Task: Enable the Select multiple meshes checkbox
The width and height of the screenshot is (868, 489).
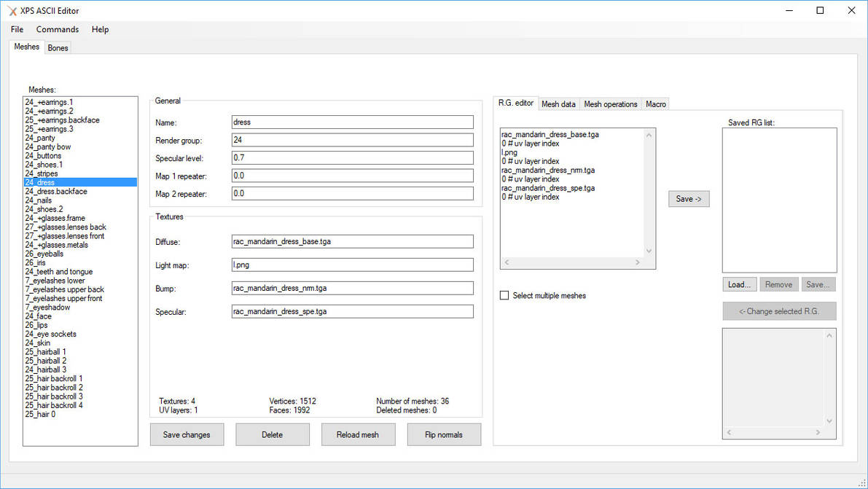Action: [504, 295]
